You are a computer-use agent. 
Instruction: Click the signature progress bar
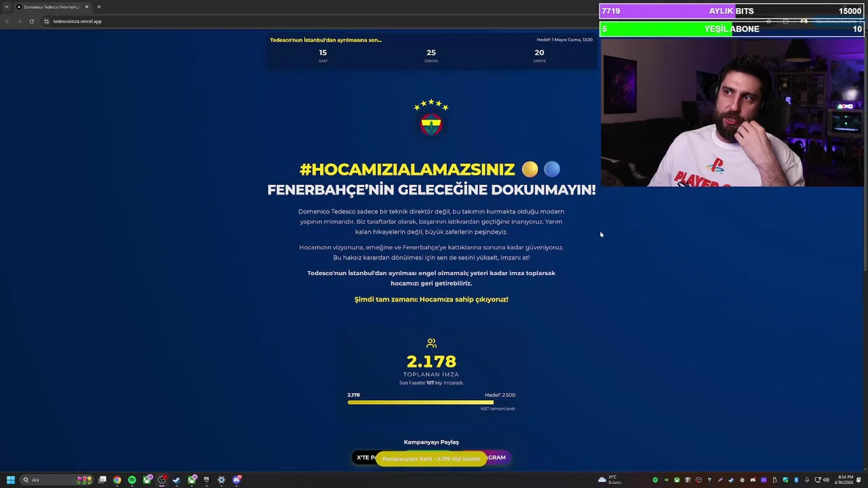(431, 403)
